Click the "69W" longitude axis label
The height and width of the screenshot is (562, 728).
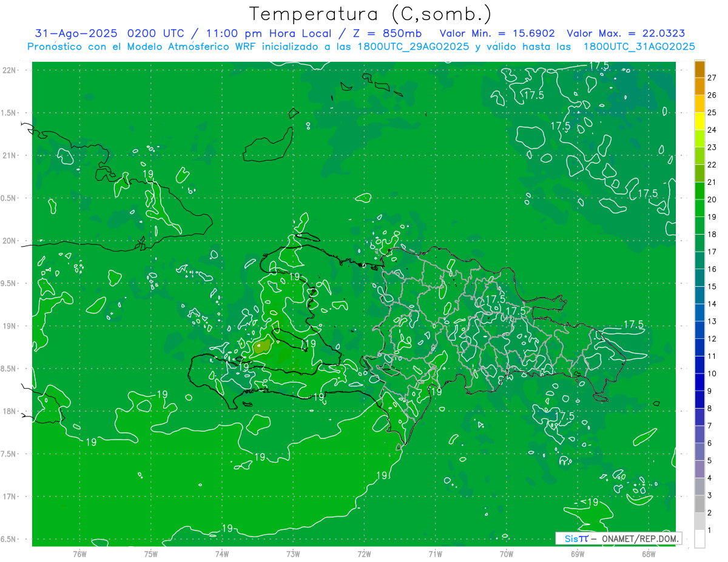(x=577, y=554)
